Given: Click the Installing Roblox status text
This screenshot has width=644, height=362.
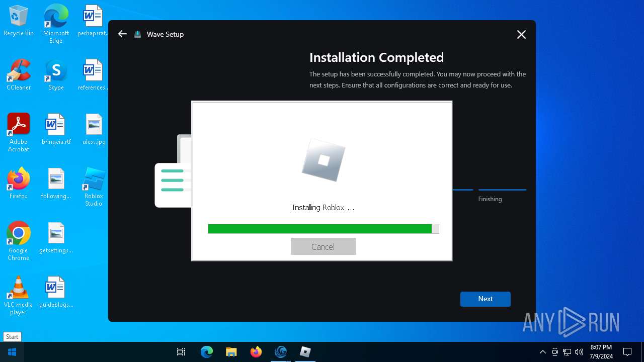Looking at the screenshot, I should pos(323,207).
